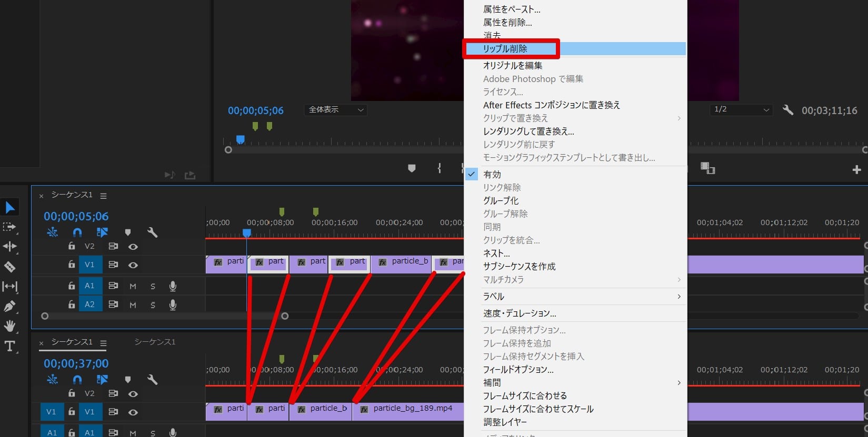Viewport: 868px width, 437px height.
Task: Open the program monitor settings wrench
Action: coord(788,110)
